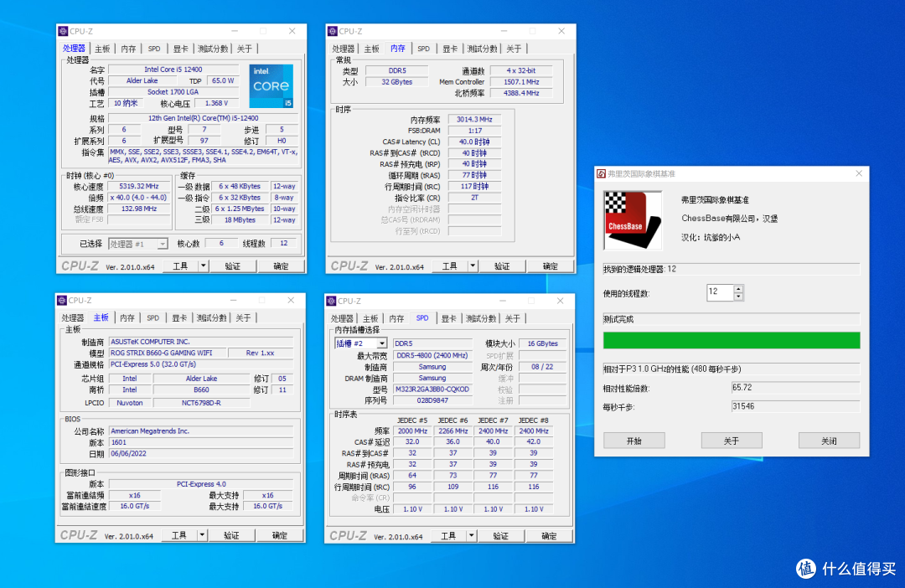
Task: Open SPD tab in the processor window
Action: [154, 49]
